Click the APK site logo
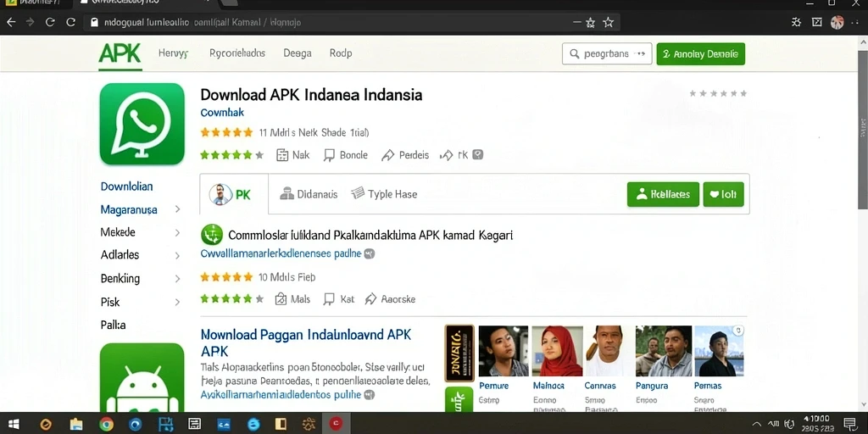This screenshot has height=434, width=868. point(120,53)
